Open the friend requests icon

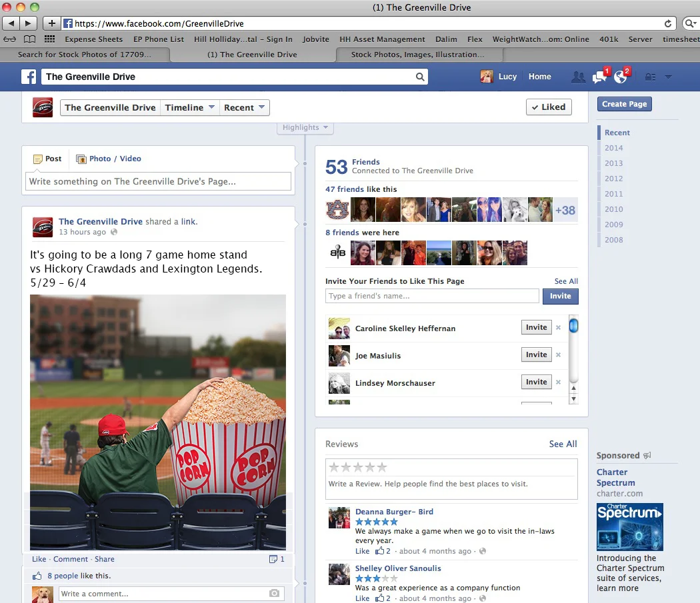[578, 77]
